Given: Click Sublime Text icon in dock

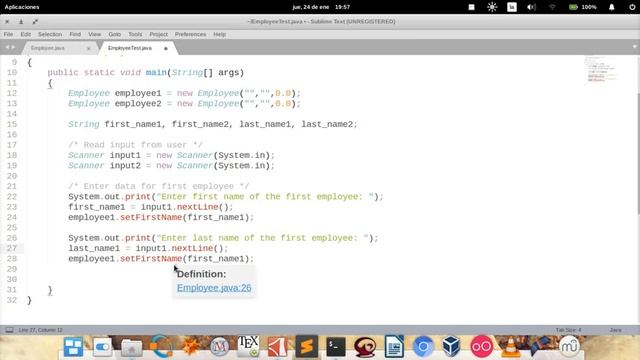Looking at the screenshot, I should pyautogui.click(x=307, y=347).
